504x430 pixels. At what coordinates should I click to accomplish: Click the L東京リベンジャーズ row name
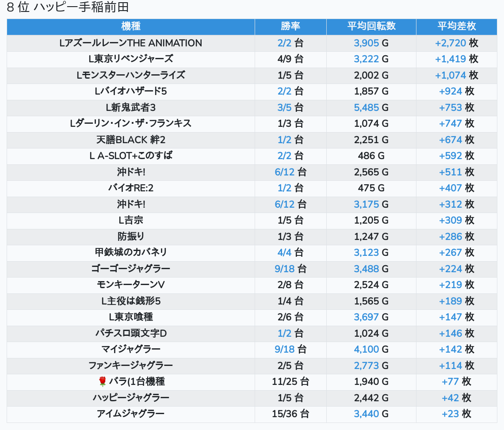coord(131,59)
